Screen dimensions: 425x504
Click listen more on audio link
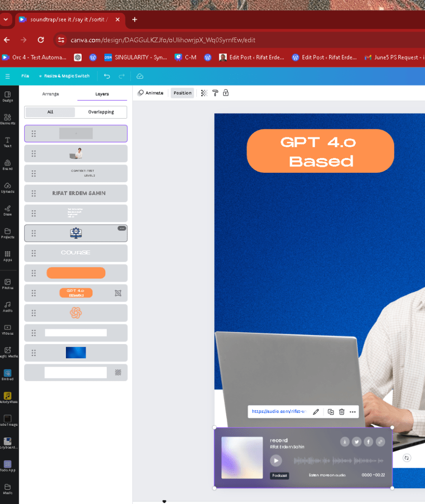(327, 475)
